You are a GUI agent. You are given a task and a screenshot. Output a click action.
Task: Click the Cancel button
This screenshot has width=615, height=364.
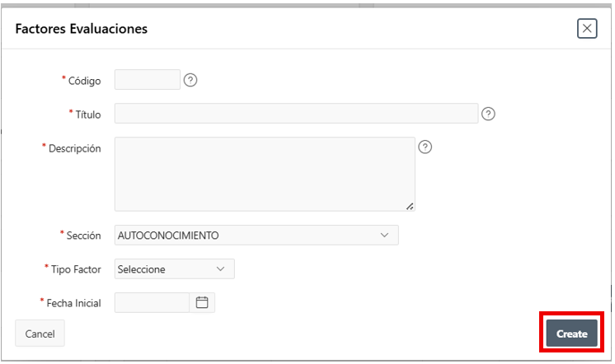(40, 334)
